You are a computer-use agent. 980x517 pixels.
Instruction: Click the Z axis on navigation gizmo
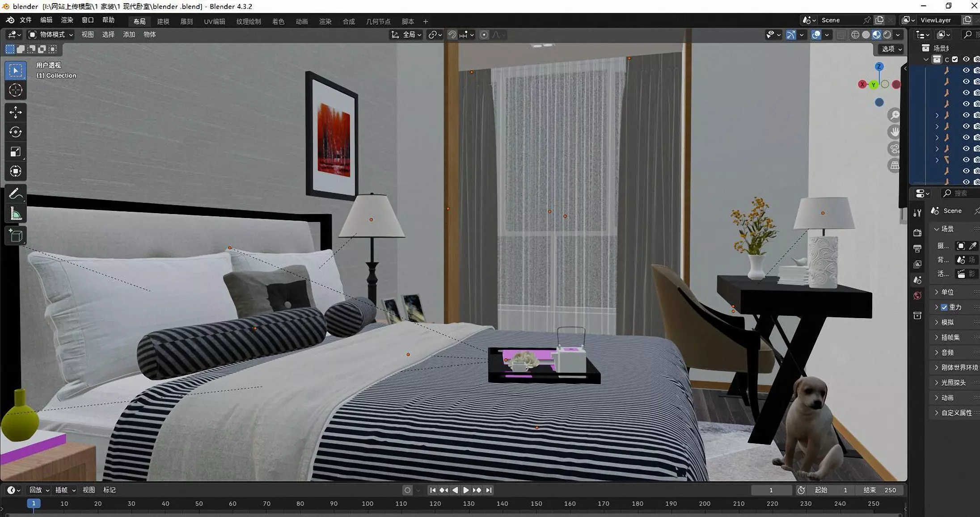point(879,67)
